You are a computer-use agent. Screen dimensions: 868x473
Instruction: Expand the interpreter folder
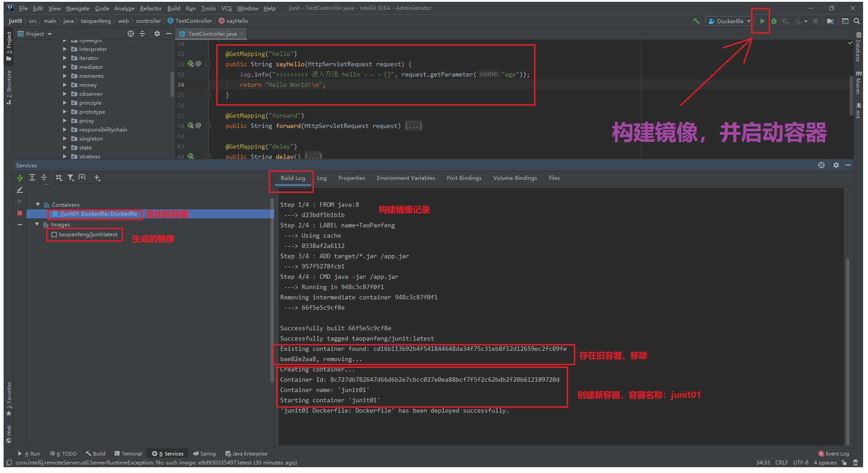(x=65, y=49)
